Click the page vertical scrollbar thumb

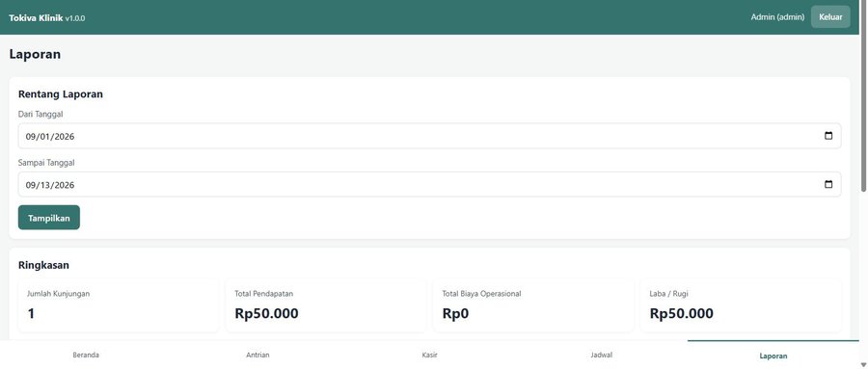click(863, 96)
